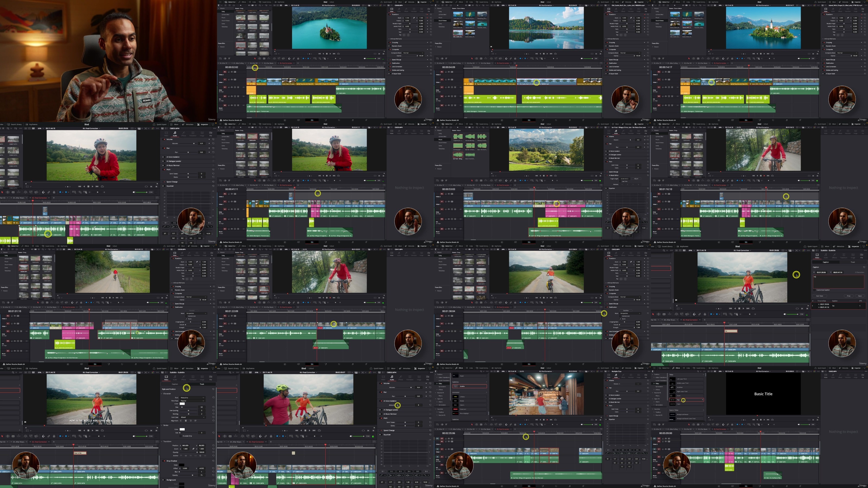Choose center alignment icon in Character settings

186,421
